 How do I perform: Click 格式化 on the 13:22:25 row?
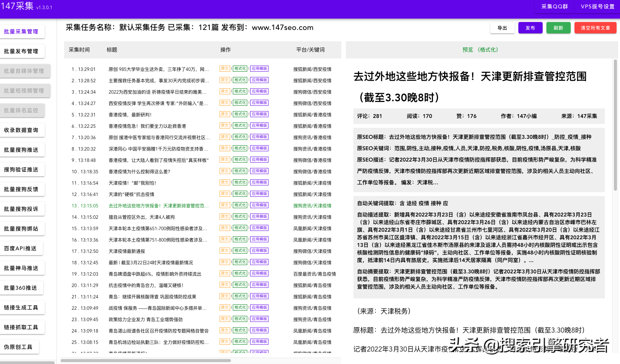coord(240,126)
